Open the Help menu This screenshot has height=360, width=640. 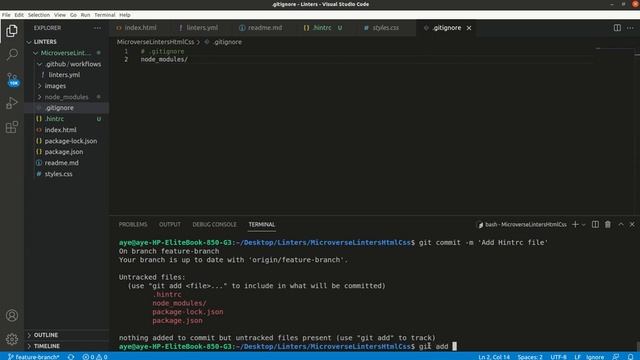(125, 15)
